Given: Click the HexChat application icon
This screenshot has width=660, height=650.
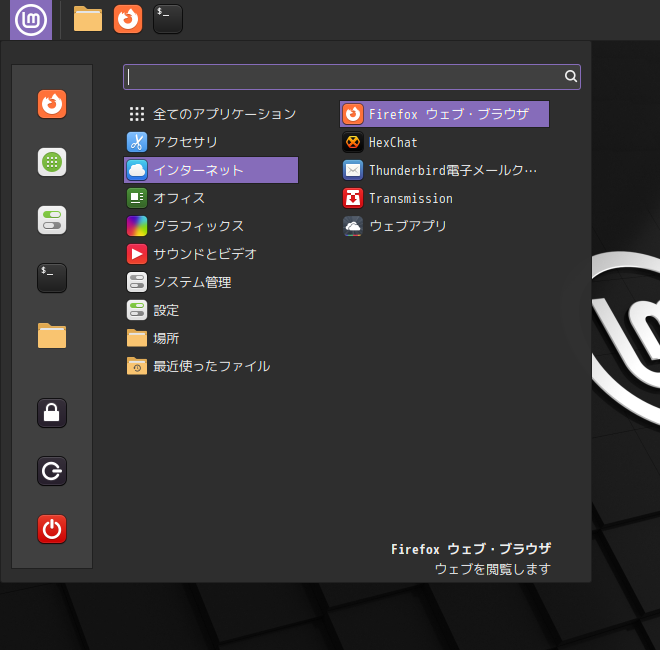Looking at the screenshot, I should tap(353, 142).
